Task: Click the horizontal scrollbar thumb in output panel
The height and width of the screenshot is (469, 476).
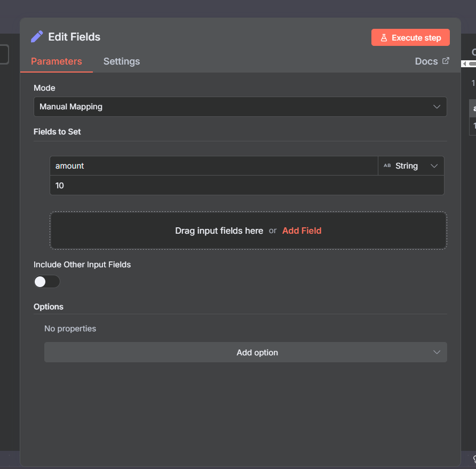Action: coord(472,64)
